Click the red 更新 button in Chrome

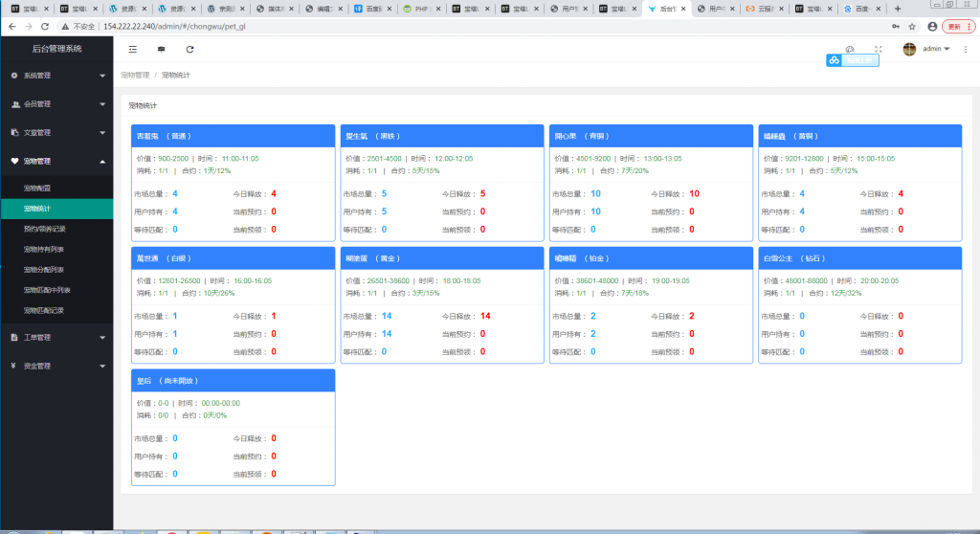coord(957,26)
